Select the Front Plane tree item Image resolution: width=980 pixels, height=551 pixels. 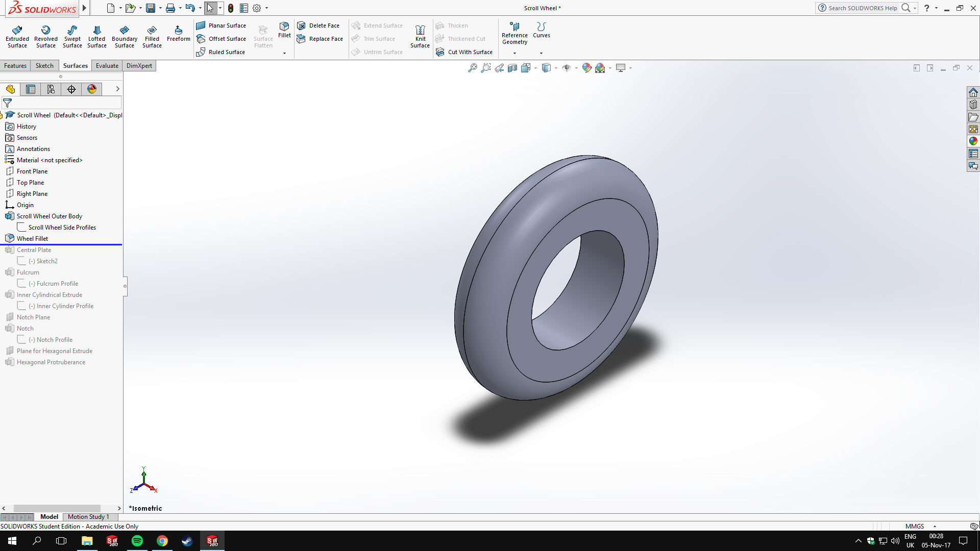coord(32,171)
